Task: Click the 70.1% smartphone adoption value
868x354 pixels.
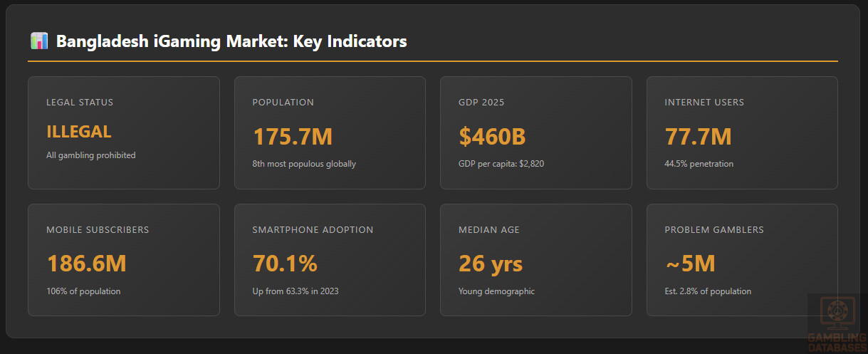Action: click(x=285, y=264)
